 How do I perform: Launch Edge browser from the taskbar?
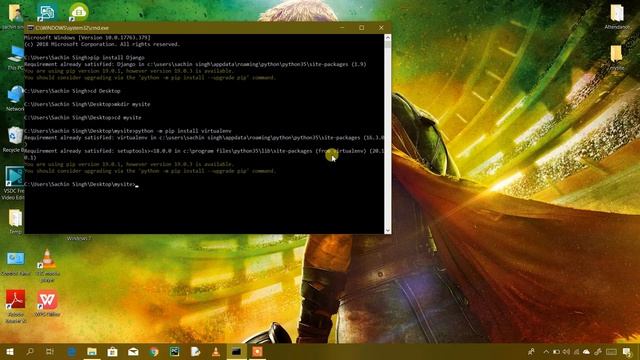[71, 351]
